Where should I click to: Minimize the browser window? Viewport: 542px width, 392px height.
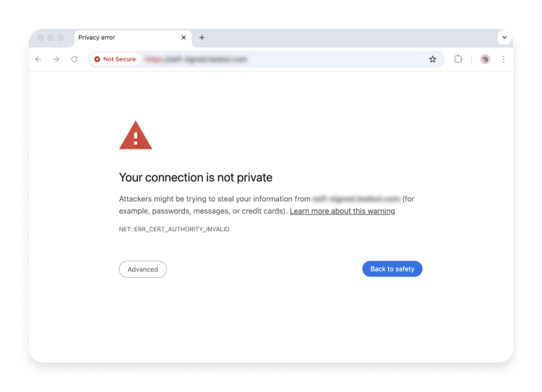tap(51, 38)
